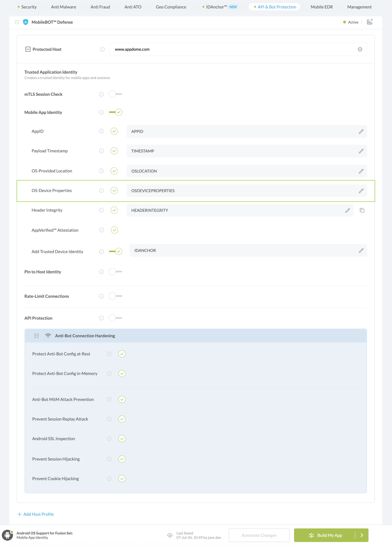
Task: Clear the Protected Host www.appdome.com entry
Action: 360,49
